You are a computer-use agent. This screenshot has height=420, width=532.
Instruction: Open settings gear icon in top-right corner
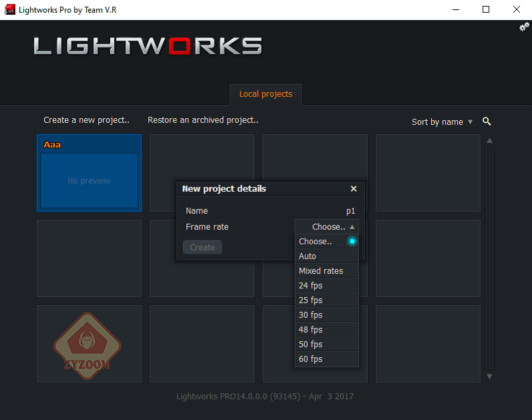pyautogui.click(x=524, y=27)
